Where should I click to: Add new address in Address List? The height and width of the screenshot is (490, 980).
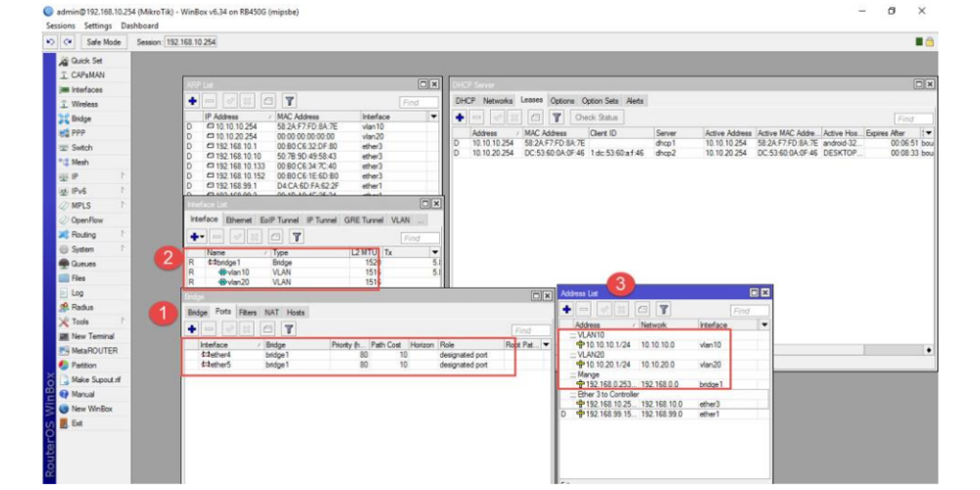pyautogui.click(x=566, y=309)
